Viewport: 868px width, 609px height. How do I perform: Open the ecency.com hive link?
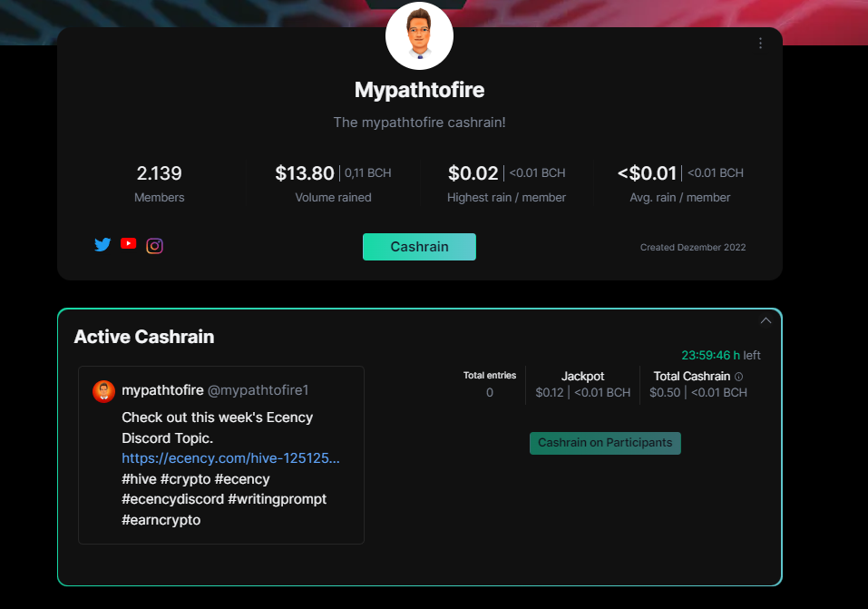(x=231, y=458)
